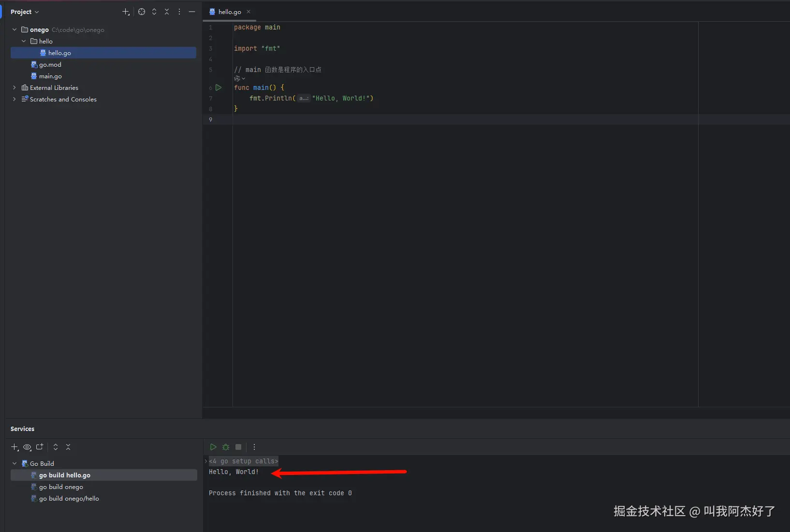This screenshot has height=532, width=790.
Task: Switch to the hello.go editor tab
Action: tap(230, 12)
